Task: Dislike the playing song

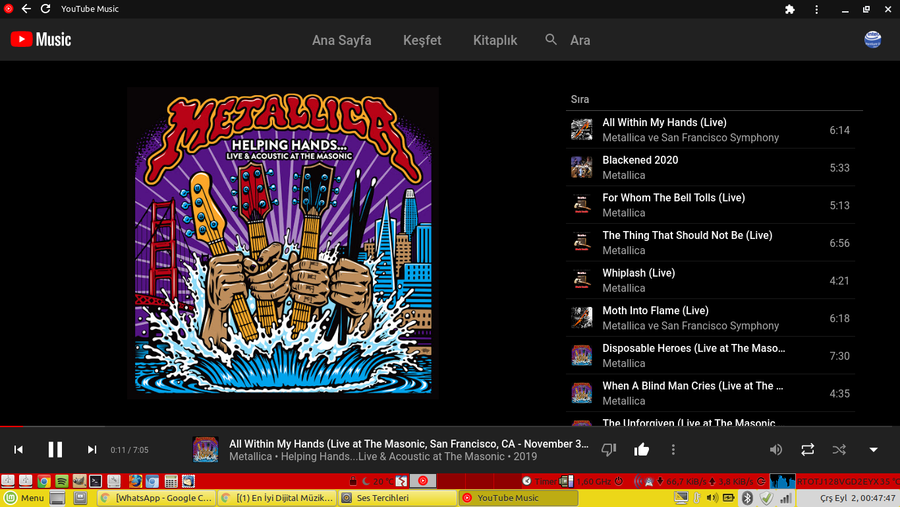Action: point(608,450)
